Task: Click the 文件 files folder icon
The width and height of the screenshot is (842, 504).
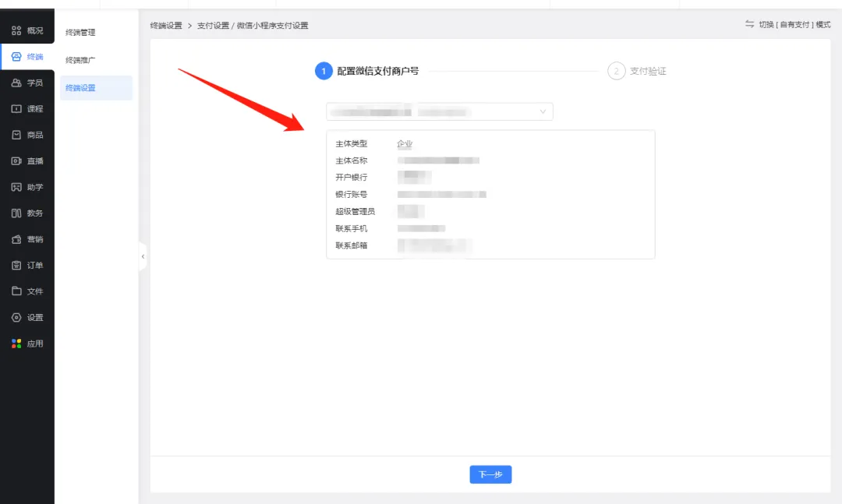Action: (16, 291)
